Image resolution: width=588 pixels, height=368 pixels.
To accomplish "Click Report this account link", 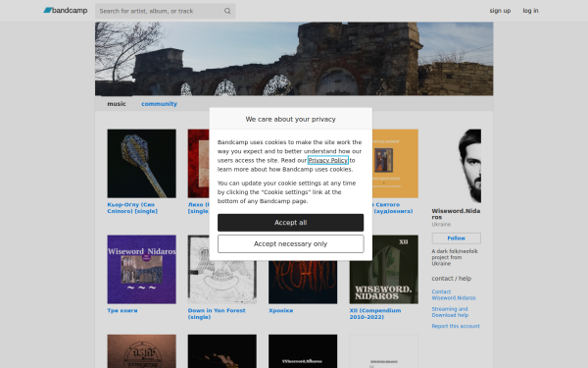I will tap(456, 326).
